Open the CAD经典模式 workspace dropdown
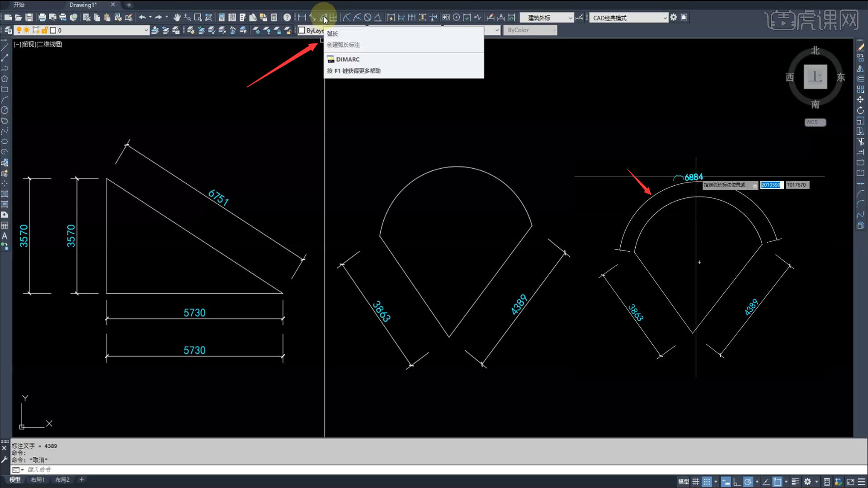The image size is (868, 488). click(629, 18)
